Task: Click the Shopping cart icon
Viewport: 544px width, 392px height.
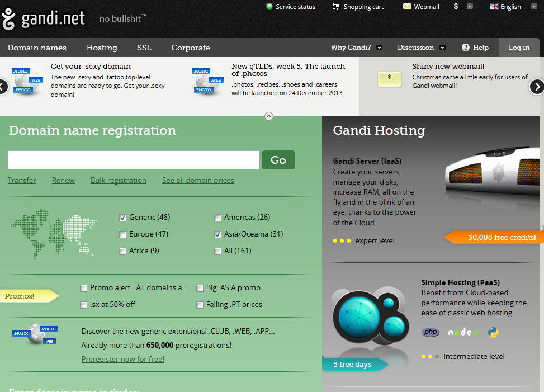Action: click(x=335, y=6)
